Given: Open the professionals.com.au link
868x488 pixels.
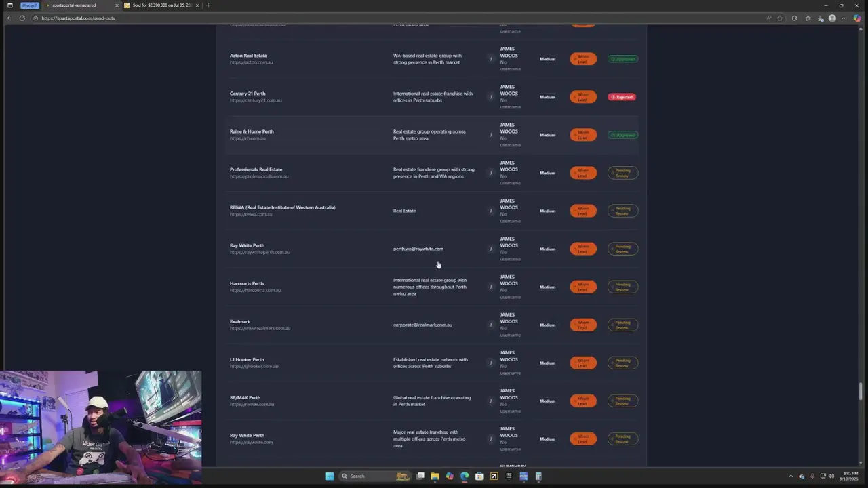Looking at the screenshot, I should tap(259, 176).
